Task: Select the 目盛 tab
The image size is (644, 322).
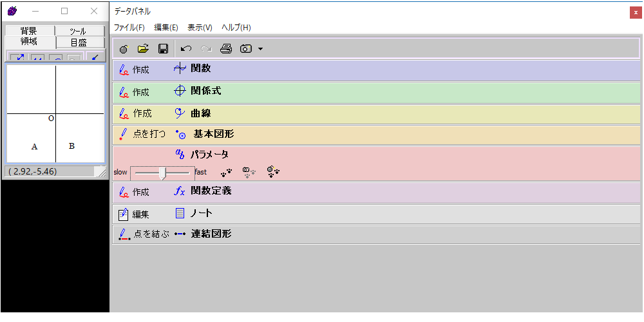Action: click(79, 43)
